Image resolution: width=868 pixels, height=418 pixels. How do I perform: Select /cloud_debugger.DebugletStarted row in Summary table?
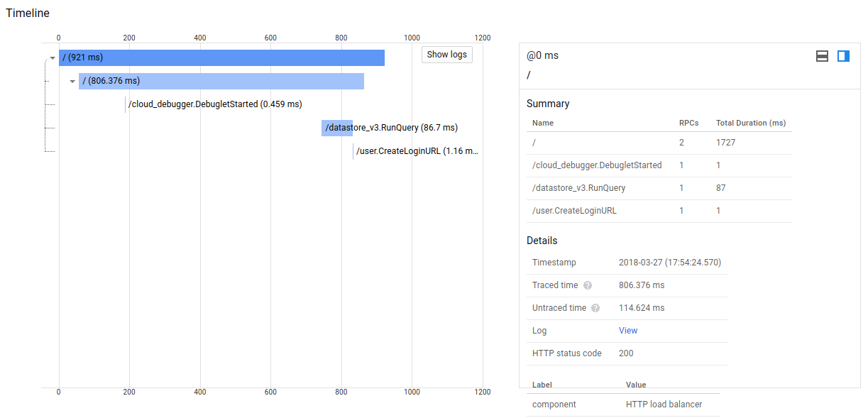(x=596, y=165)
